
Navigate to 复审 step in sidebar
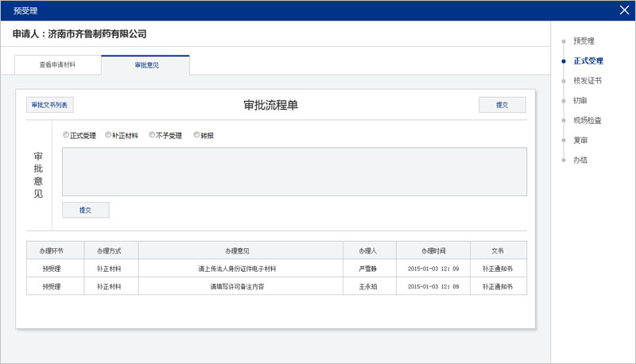coord(580,140)
